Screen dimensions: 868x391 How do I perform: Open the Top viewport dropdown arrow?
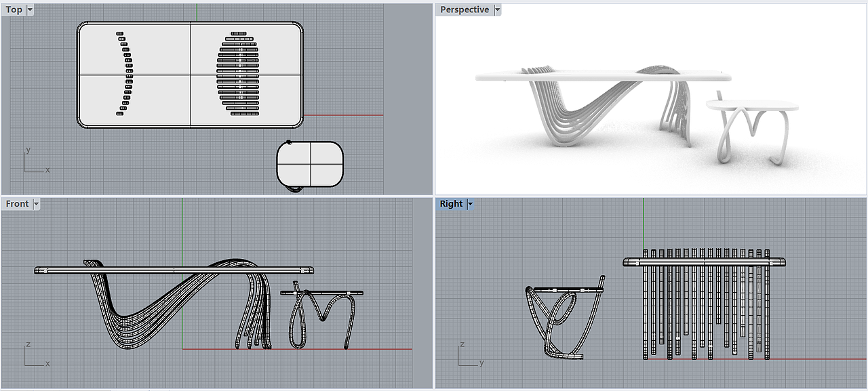point(30,9)
